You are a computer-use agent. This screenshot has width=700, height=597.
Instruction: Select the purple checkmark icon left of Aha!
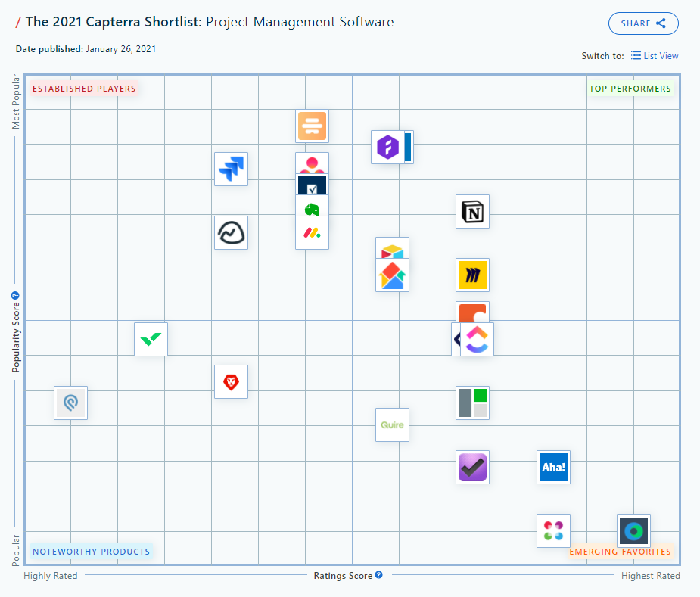pyautogui.click(x=472, y=467)
